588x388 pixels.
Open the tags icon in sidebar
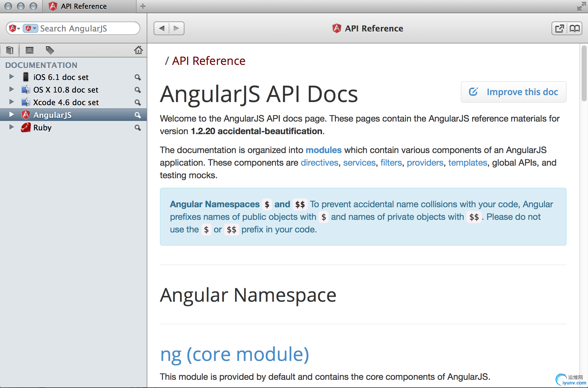pyautogui.click(x=50, y=50)
